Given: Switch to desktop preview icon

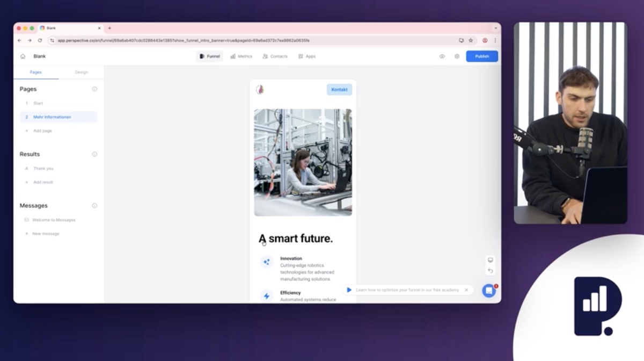Looking at the screenshot, I should point(490,260).
